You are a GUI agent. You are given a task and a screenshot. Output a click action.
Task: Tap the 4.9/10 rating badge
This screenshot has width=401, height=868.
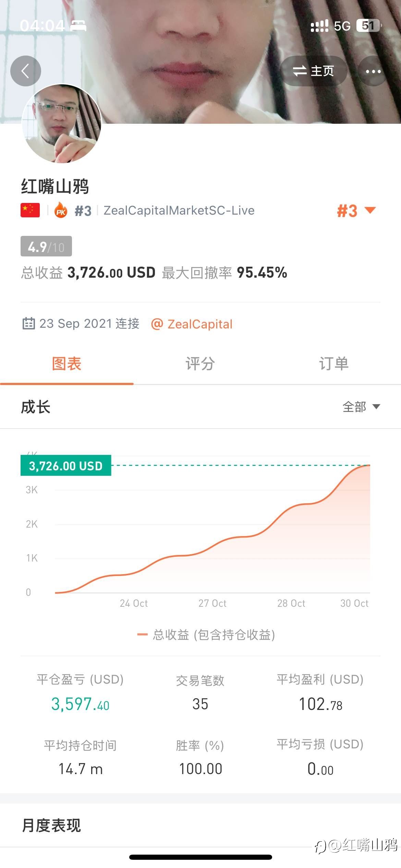pos(46,246)
